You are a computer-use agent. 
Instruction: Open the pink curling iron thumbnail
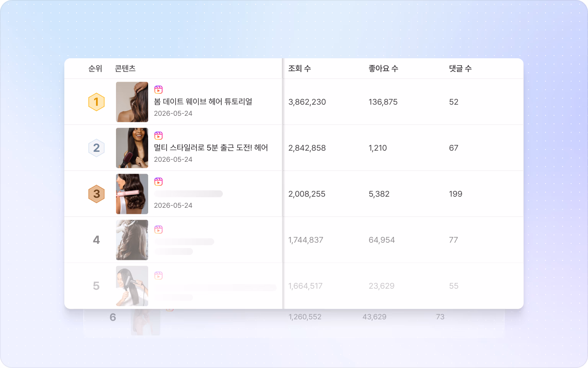tap(132, 194)
